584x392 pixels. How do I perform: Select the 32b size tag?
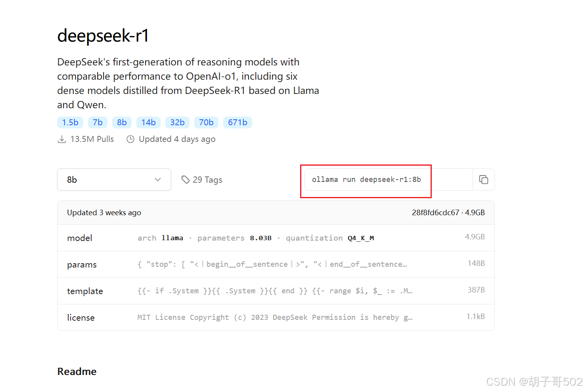pyautogui.click(x=177, y=122)
